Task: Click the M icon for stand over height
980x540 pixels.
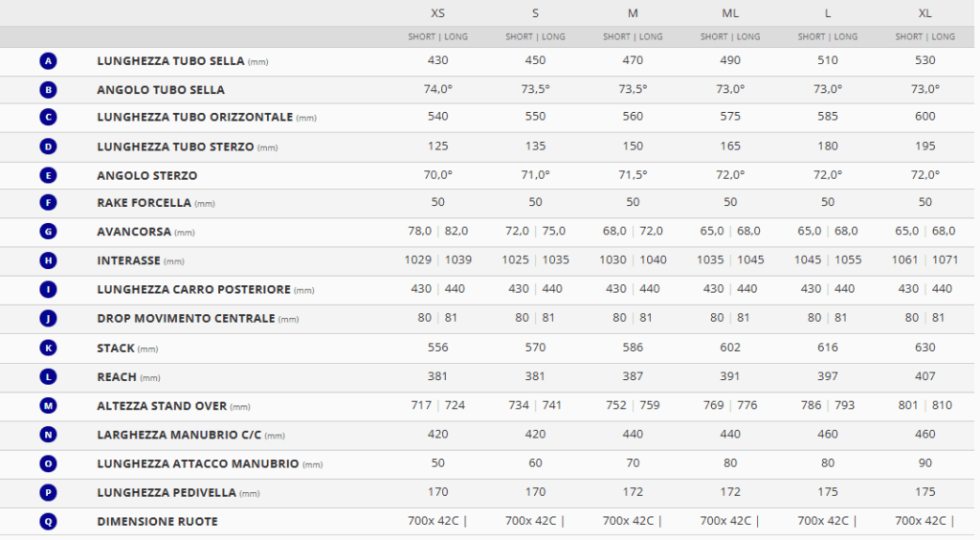Action: pyautogui.click(x=49, y=406)
